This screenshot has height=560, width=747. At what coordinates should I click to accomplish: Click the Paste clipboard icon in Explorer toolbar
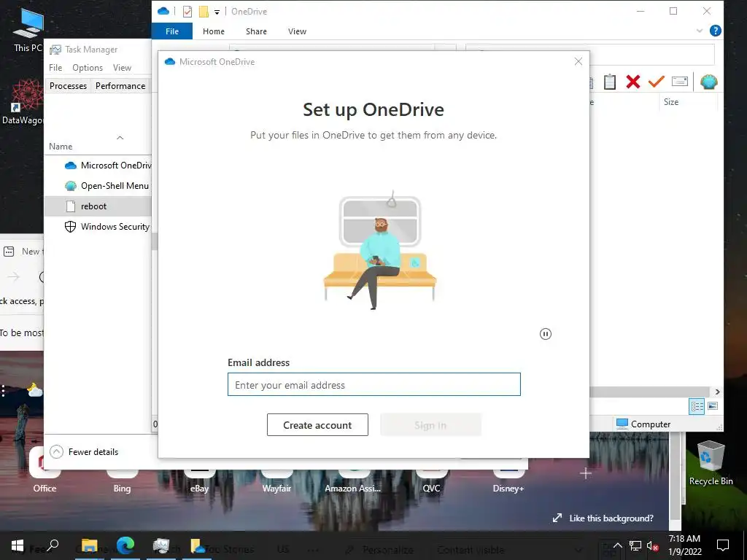610,82
